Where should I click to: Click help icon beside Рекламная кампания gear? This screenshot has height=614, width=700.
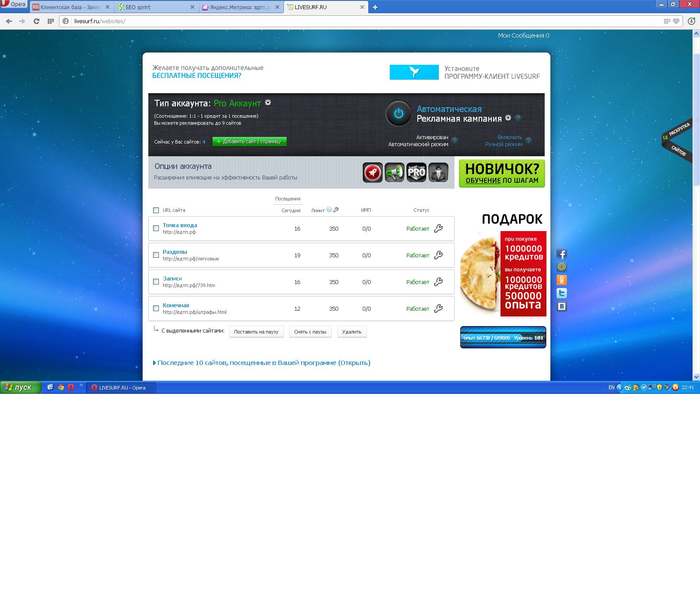pos(518,118)
